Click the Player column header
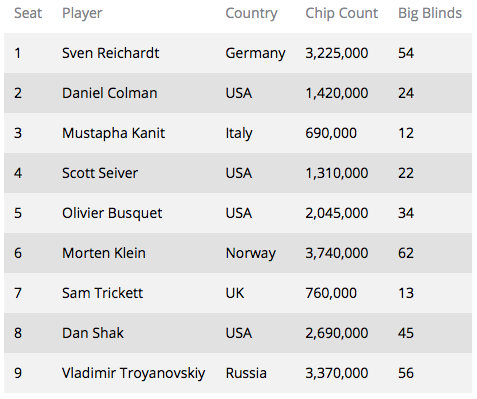 tap(82, 14)
